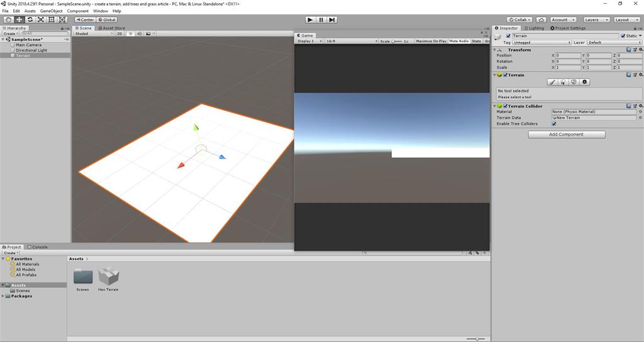
Task: Open Transform component settings gear
Action: tap(640, 50)
